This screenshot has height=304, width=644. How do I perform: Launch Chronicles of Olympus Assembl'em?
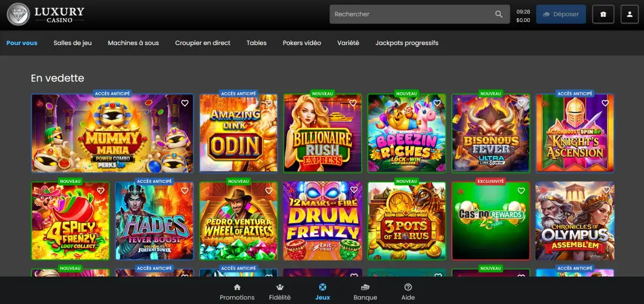click(575, 221)
